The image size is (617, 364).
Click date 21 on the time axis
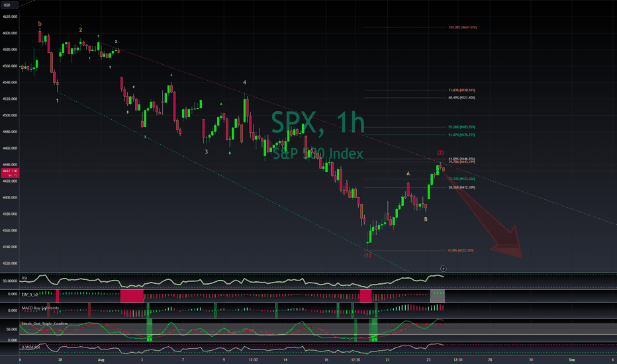[x=387, y=359]
